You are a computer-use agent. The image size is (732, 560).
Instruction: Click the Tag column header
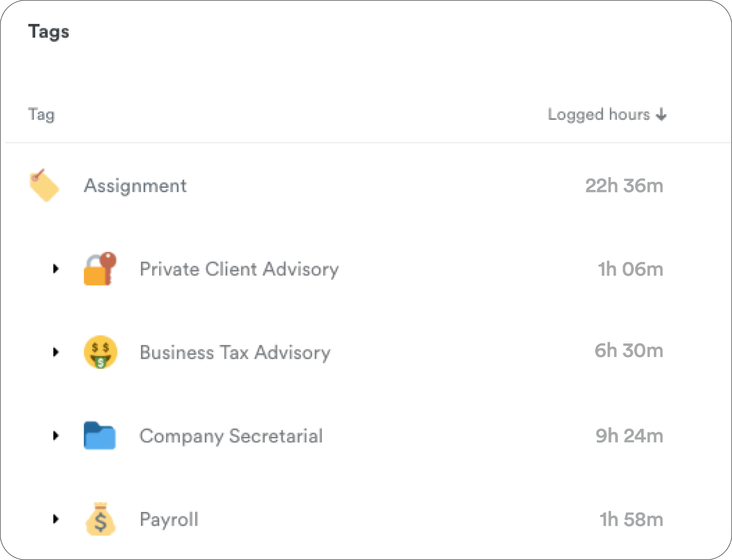[42, 114]
